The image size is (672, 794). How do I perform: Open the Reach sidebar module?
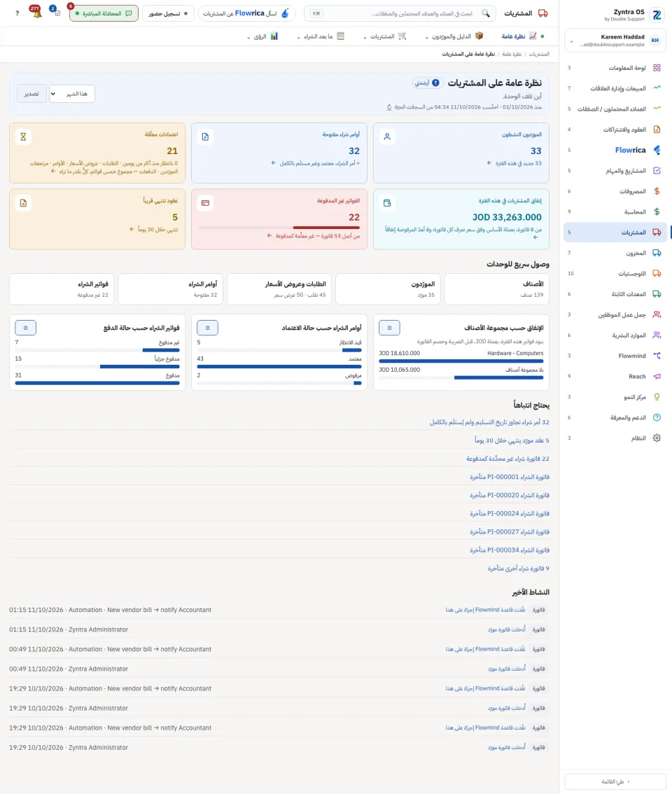(615, 376)
